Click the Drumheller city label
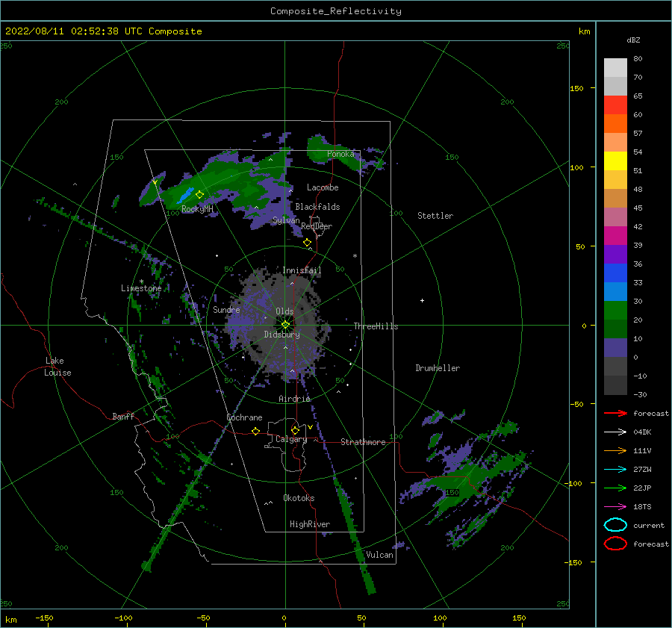 pos(438,368)
